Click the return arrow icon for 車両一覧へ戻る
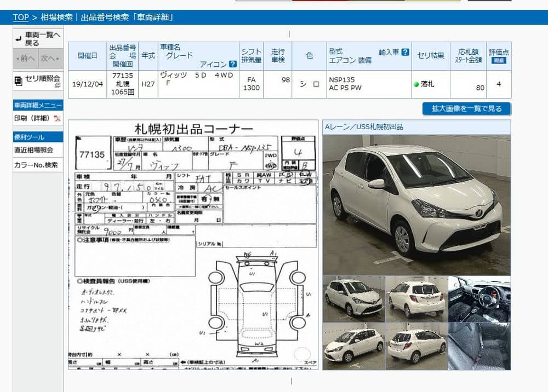The image size is (548, 392). click(x=18, y=38)
